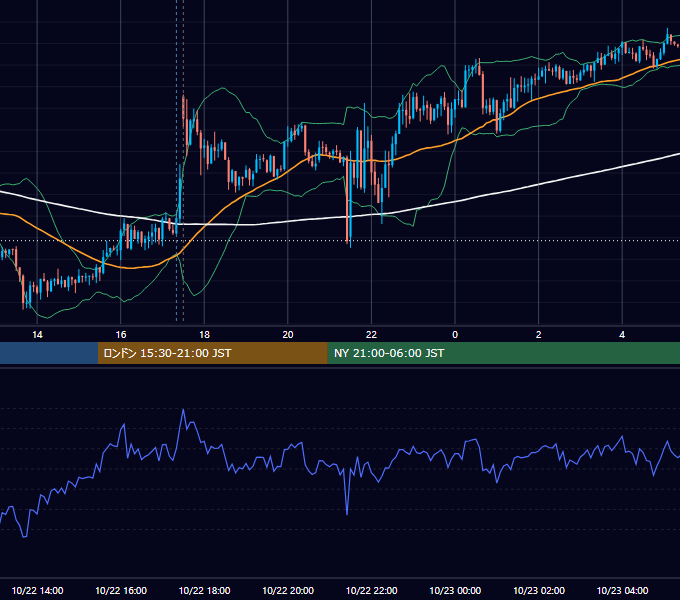Click the 4 hour label on the price chart axis
Viewport: 680px width, 600px height.
pyautogui.click(x=622, y=335)
